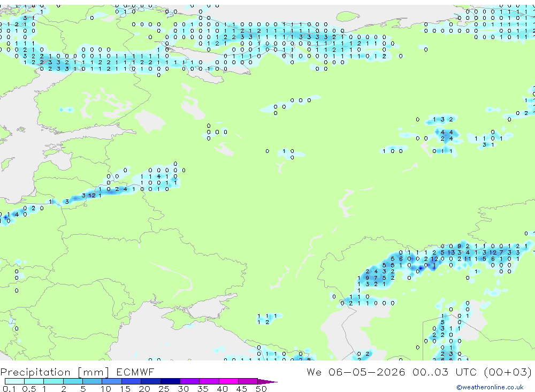535x392 pixels.
Task: Click the '25' legend scale label
Action: coord(164,389)
